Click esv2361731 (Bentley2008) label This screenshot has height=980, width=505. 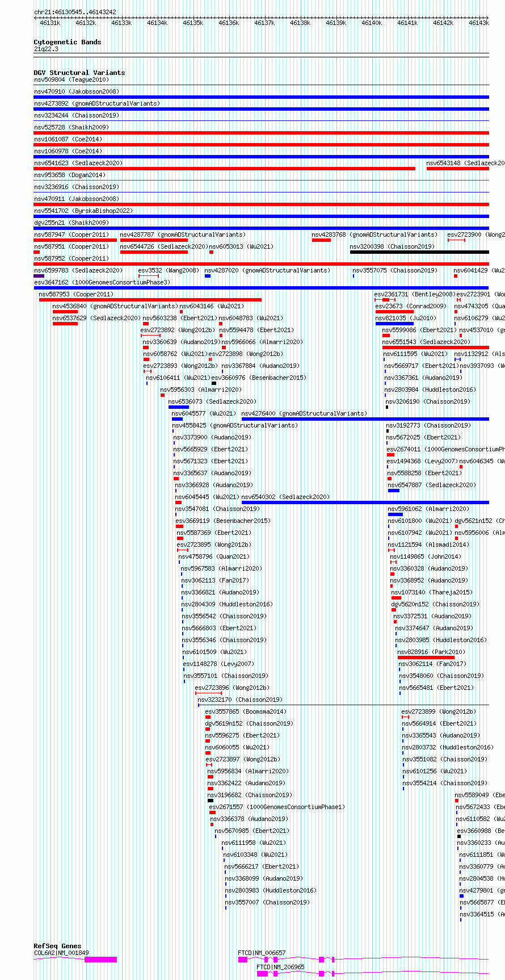415,294
